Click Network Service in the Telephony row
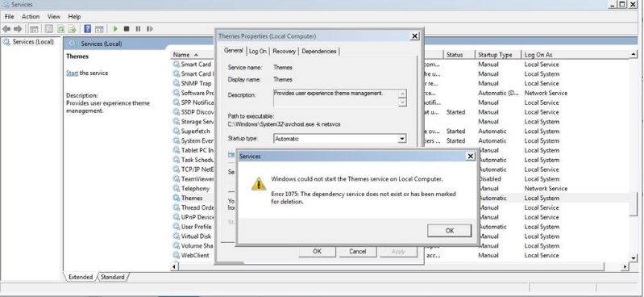This screenshot has height=297, width=644. 546,188
